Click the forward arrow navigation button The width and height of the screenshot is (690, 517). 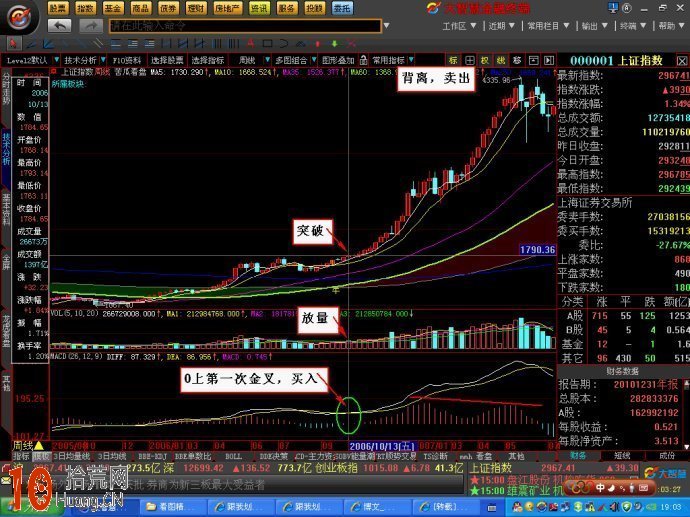91,26
